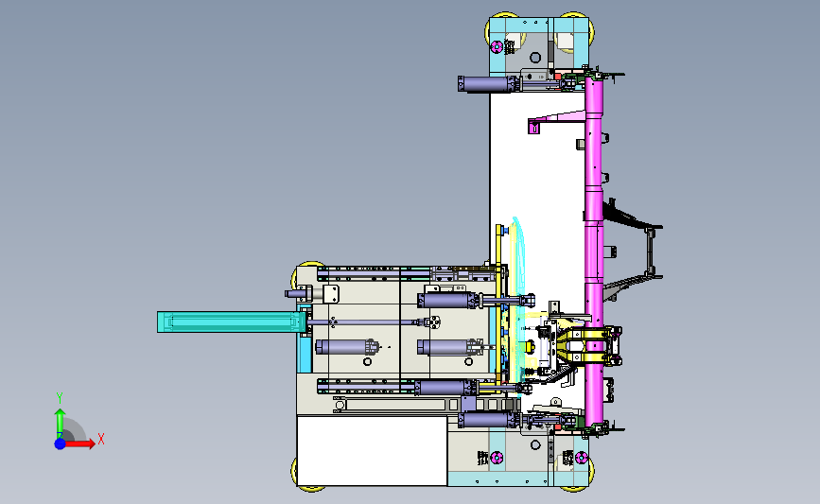Select the long magenta vertical tube

(x=594, y=251)
